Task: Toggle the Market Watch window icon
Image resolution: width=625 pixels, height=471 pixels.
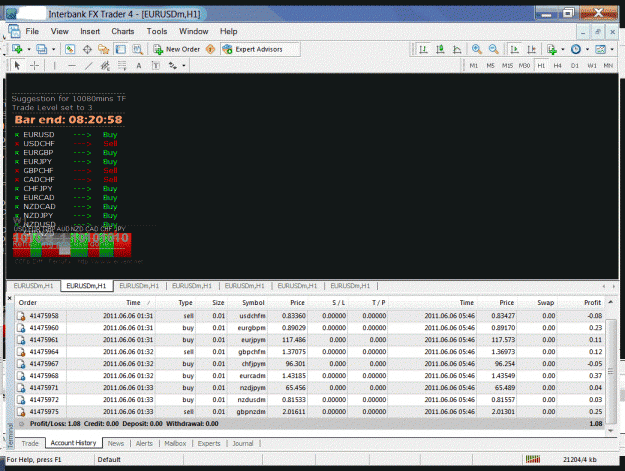Action: coord(70,49)
